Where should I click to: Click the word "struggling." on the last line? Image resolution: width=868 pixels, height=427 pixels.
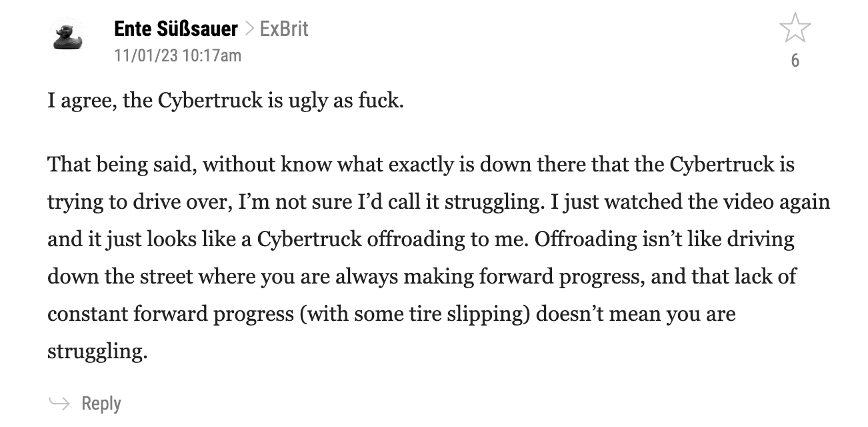point(97,352)
